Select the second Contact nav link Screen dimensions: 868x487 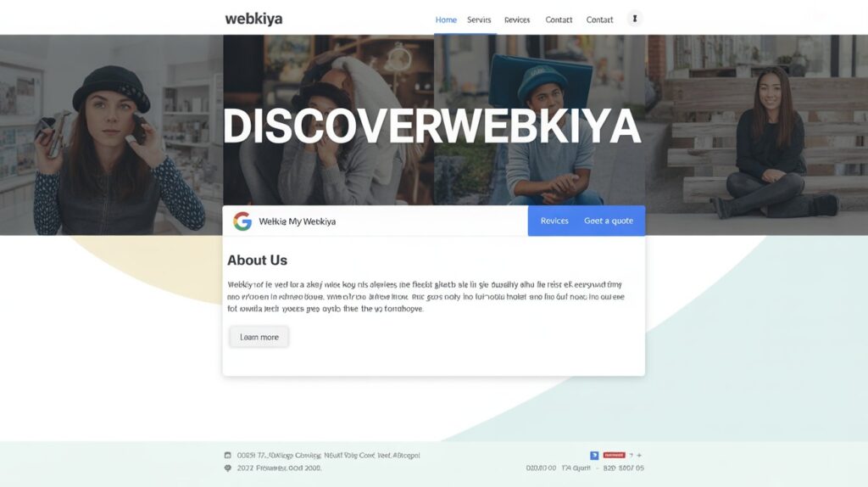pos(599,20)
